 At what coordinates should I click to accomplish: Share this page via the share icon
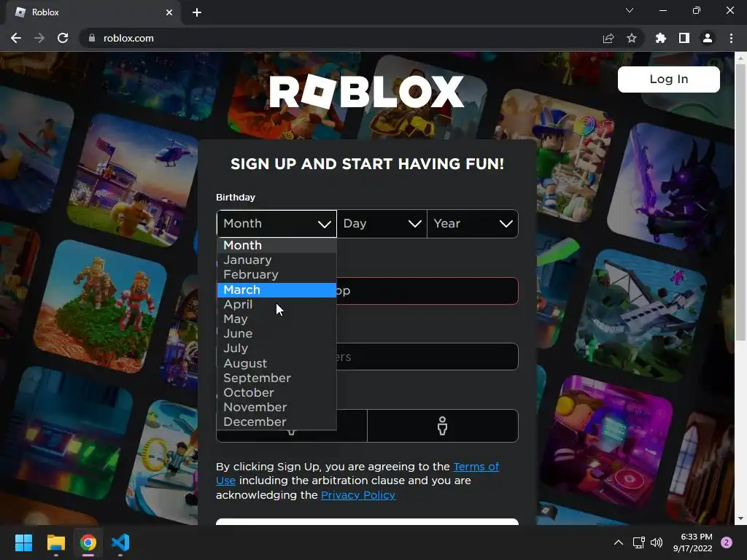(x=608, y=38)
